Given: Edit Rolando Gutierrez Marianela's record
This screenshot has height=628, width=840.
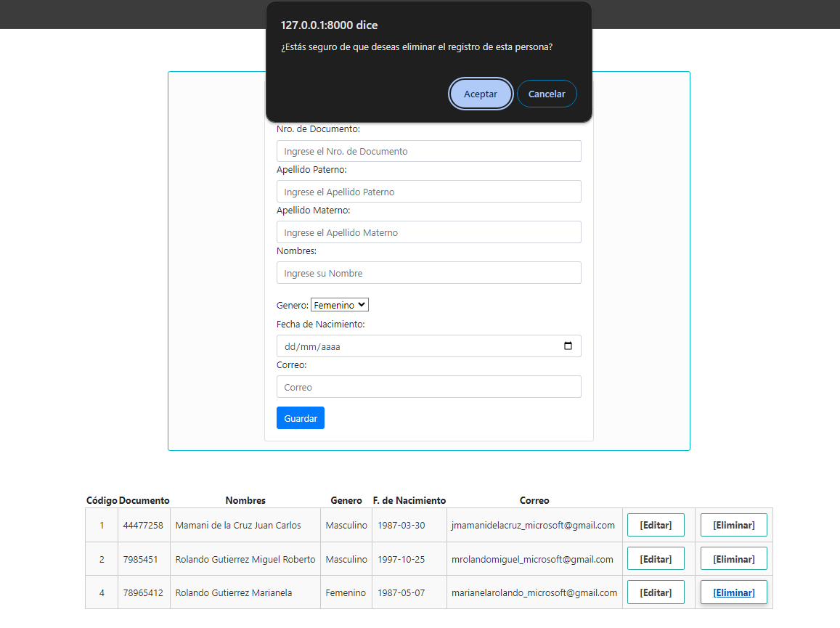Looking at the screenshot, I should 656,592.
